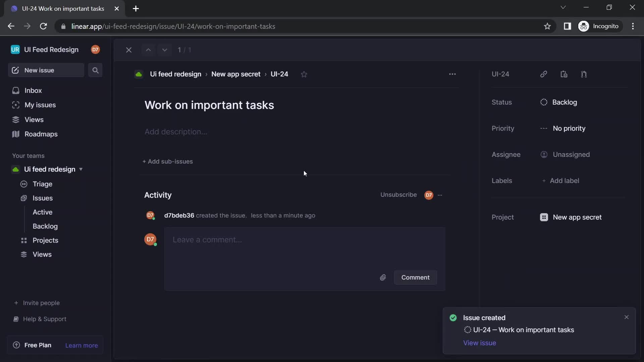Click the team cloud icon in breadcrumb
Image resolution: width=644 pixels, height=362 pixels.
pos(139,74)
